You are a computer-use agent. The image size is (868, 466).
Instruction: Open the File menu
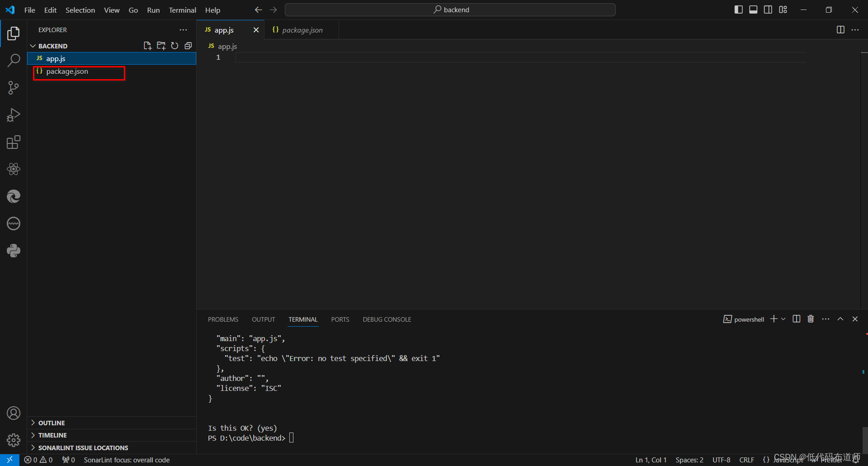(x=30, y=10)
